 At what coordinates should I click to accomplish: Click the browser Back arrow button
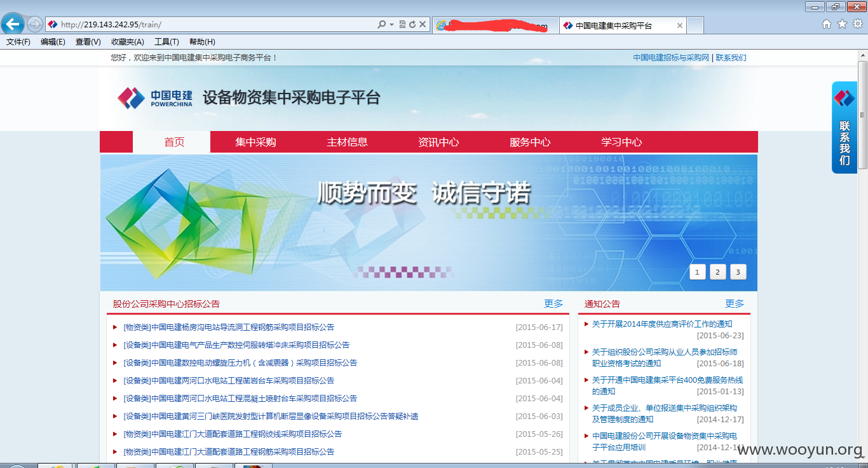tap(12, 24)
